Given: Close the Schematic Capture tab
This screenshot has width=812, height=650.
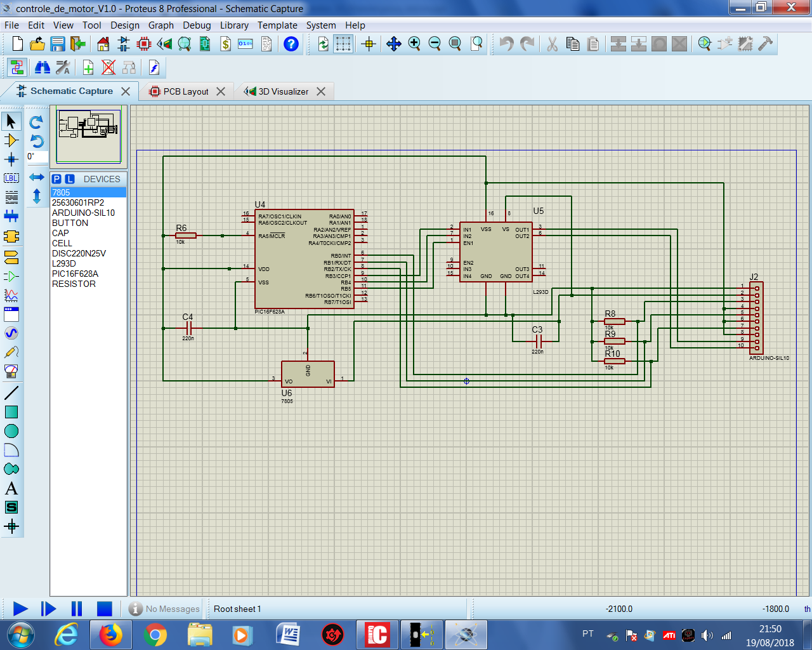Looking at the screenshot, I should 126,91.
